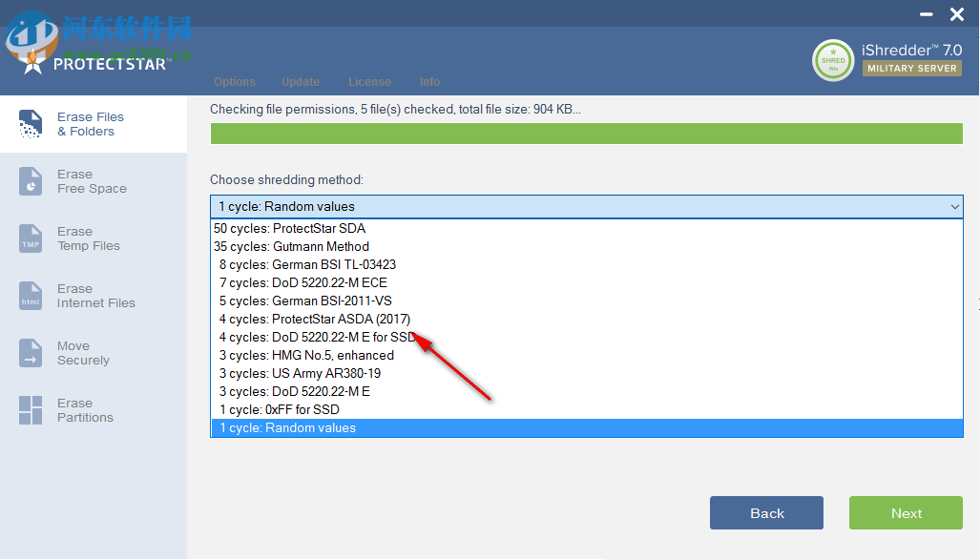
Task: Switch to Erase Internet Files
Action: pyautogui.click(x=94, y=296)
